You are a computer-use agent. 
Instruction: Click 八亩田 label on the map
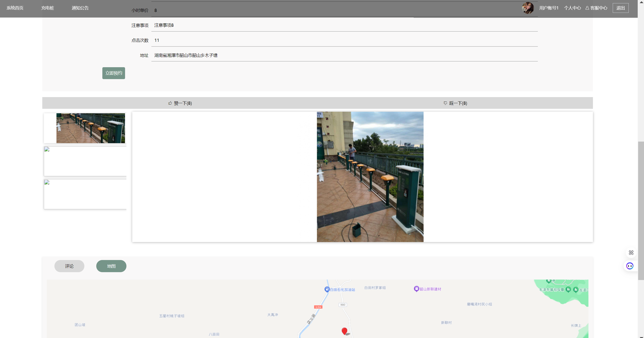(x=214, y=334)
